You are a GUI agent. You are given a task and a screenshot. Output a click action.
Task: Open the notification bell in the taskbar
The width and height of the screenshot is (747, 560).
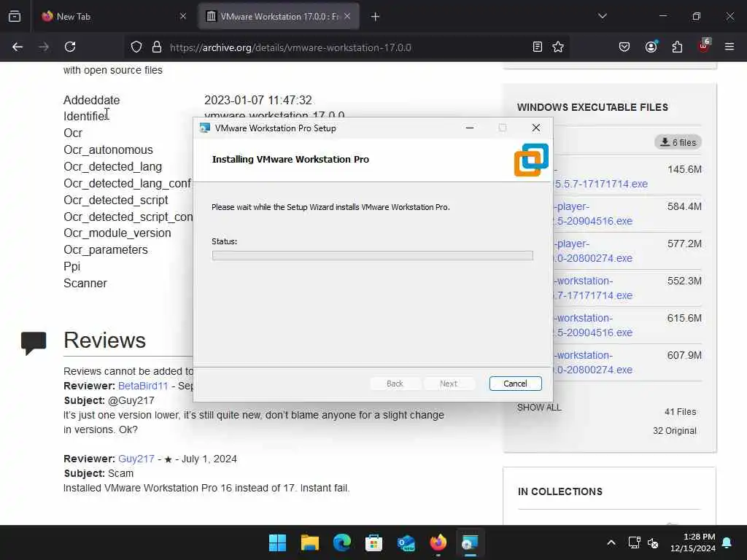[727, 542]
